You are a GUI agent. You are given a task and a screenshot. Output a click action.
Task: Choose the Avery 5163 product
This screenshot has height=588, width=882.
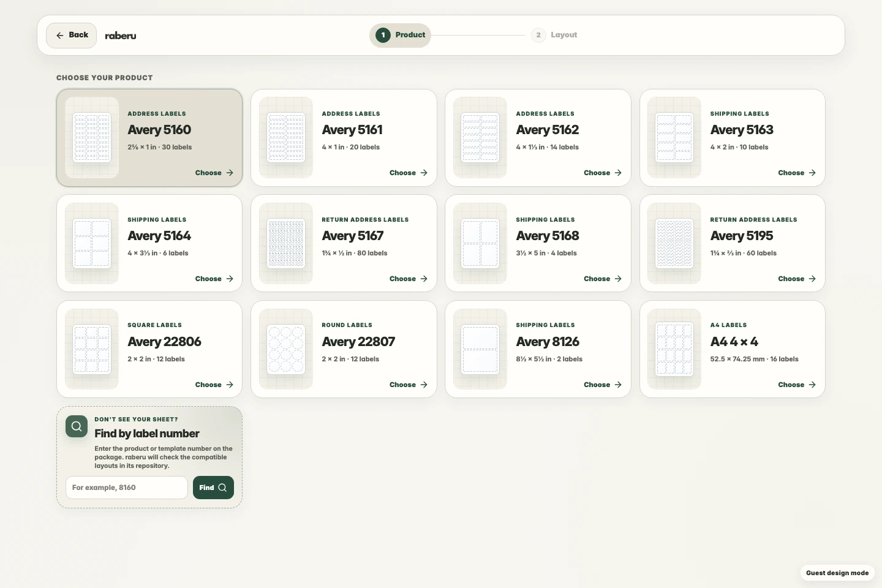(797, 173)
